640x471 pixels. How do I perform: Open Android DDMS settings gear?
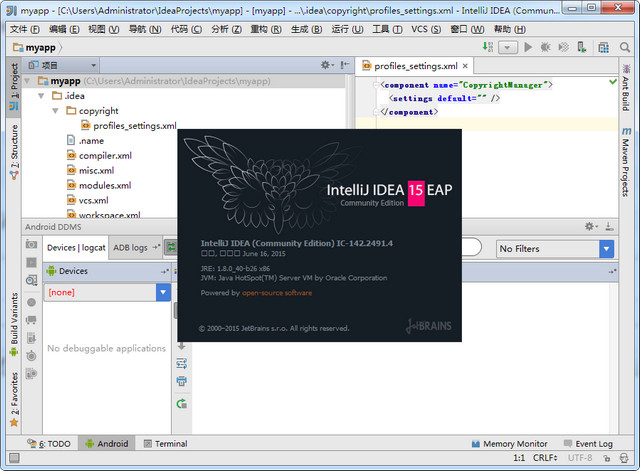pyautogui.click(x=590, y=227)
